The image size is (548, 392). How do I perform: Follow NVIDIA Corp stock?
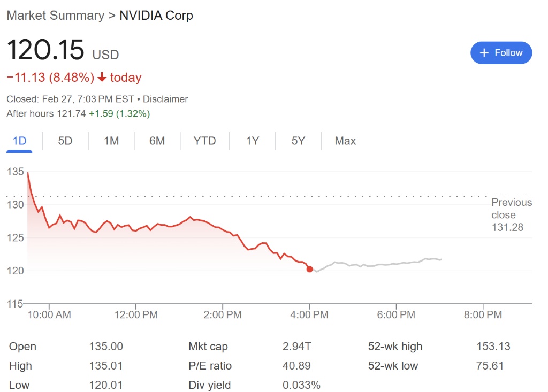pos(501,53)
